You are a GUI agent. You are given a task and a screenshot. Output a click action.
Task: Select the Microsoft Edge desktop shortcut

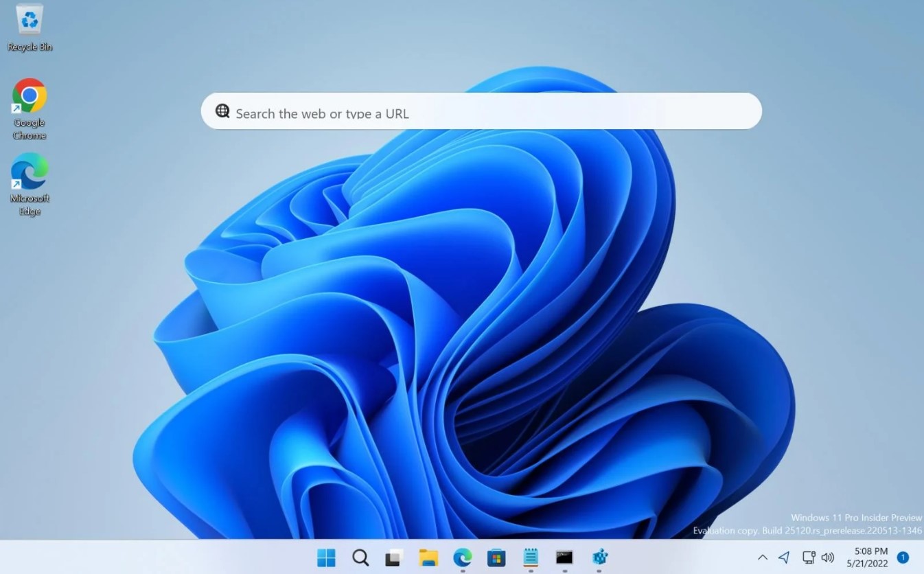tap(30, 184)
